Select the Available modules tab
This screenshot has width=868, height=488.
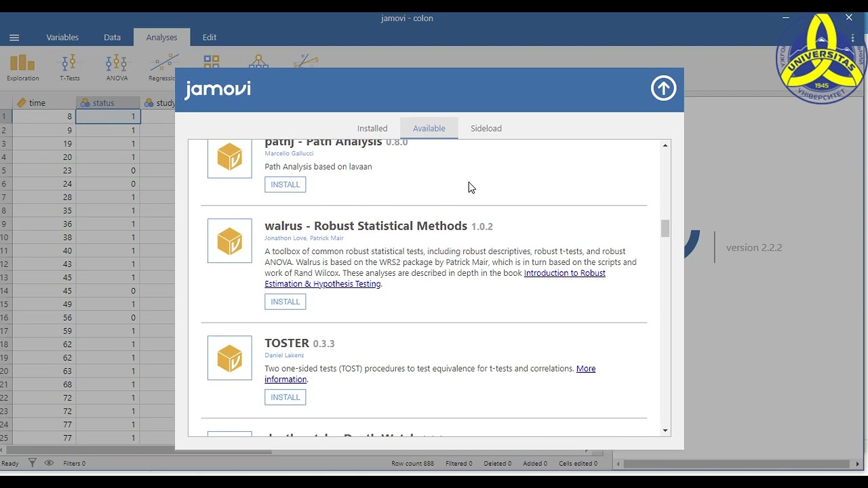(x=429, y=128)
